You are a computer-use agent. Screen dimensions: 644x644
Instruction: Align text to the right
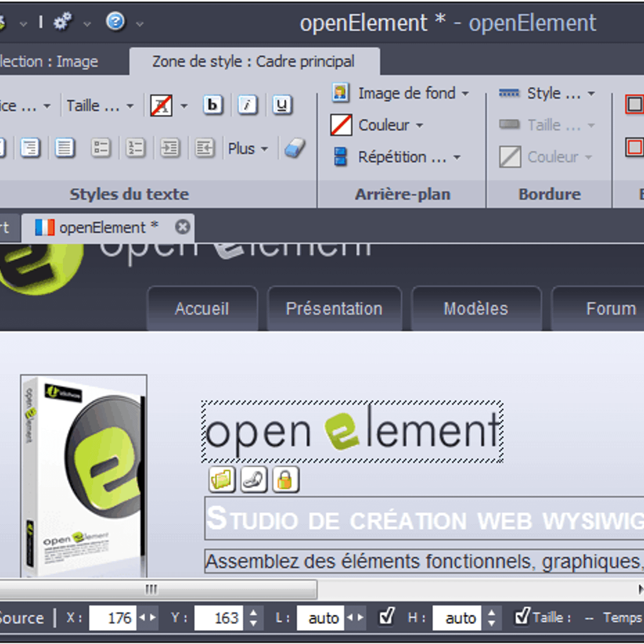pos(30,147)
